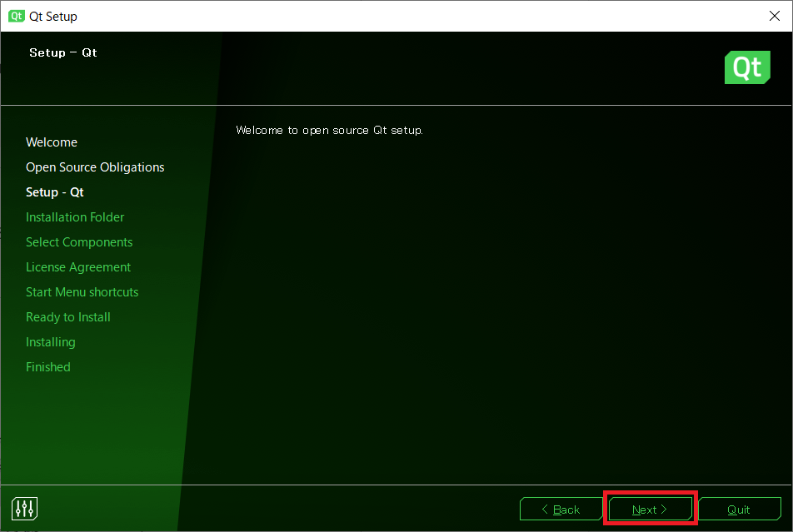Select the Installing step
The height and width of the screenshot is (532, 793).
51,342
